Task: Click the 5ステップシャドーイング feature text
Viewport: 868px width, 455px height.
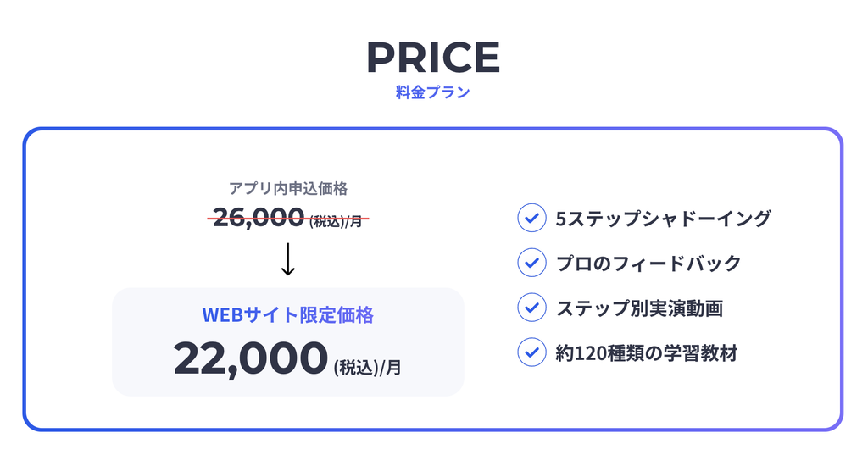Action: pyautogui.click(x=663, y=218)
